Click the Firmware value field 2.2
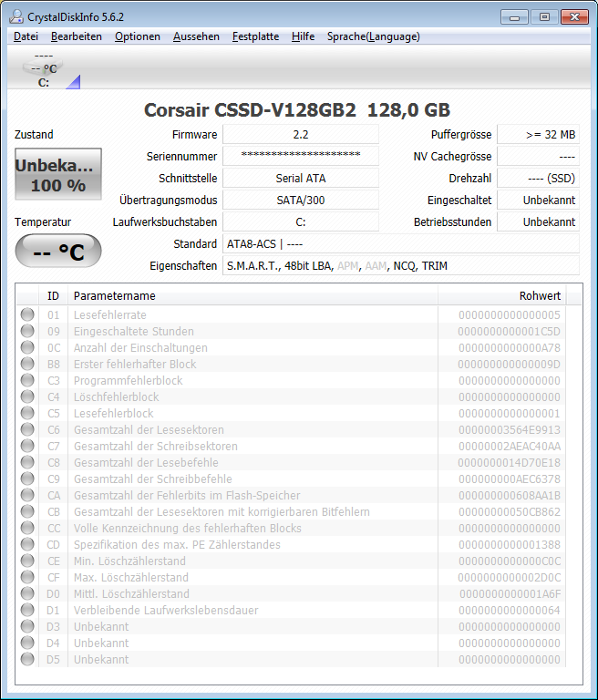 tap(301, 134)
